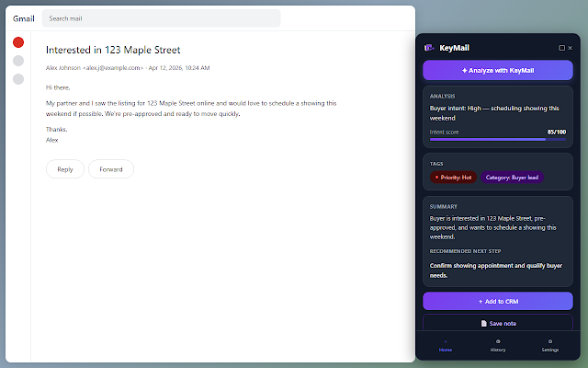The image size is (588, 368).
Task: Click the 'TAGS' section heading
Action: (436, 164)
